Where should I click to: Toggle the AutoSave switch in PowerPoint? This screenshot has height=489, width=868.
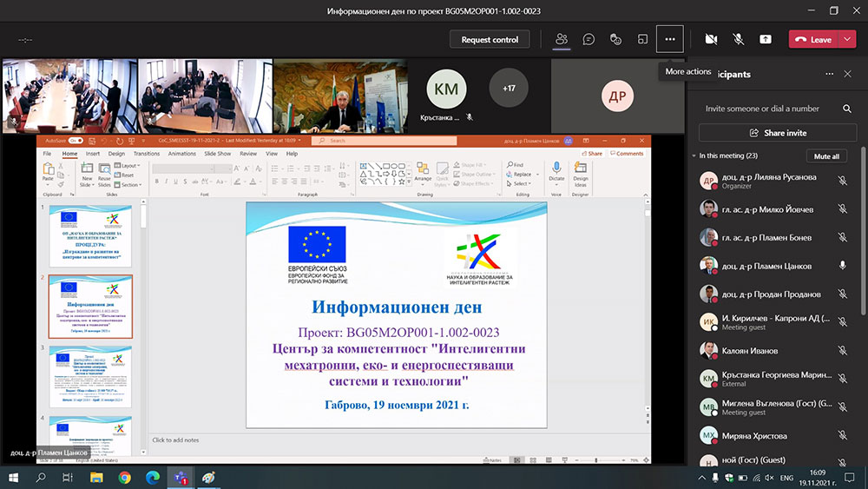tap(76, 141)
